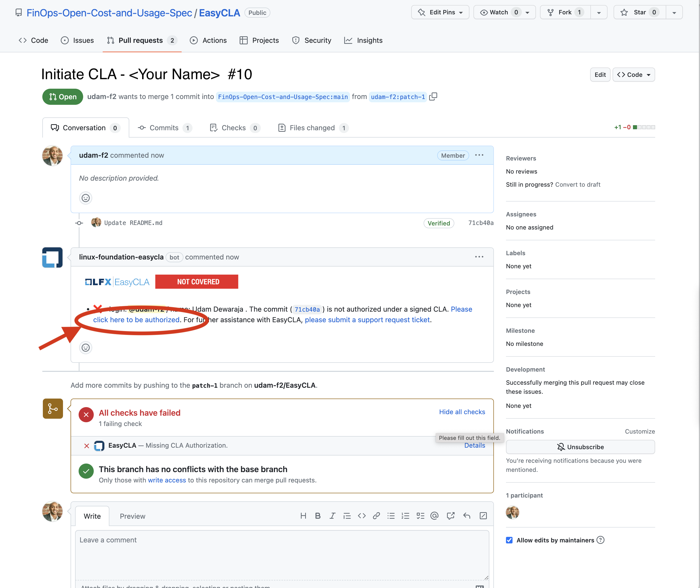Click the Leave a comment text area

[282, 553]
